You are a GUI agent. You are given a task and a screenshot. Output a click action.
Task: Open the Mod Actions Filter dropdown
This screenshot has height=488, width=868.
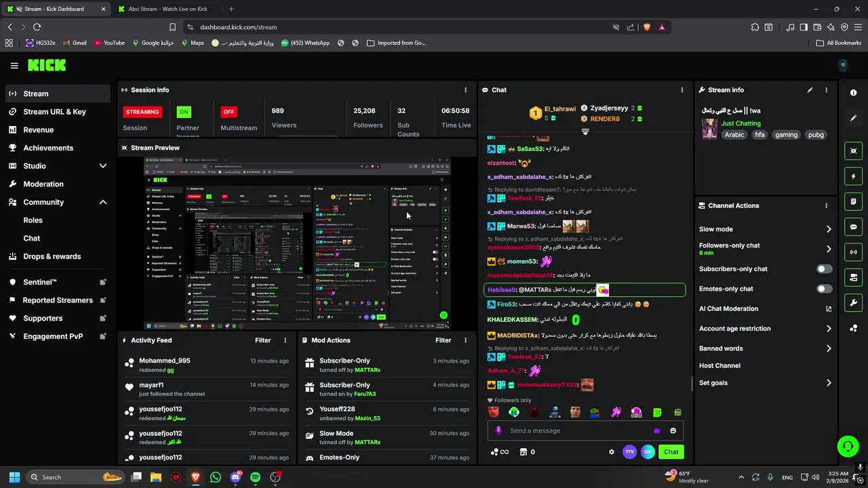click(x=443, y=340)
